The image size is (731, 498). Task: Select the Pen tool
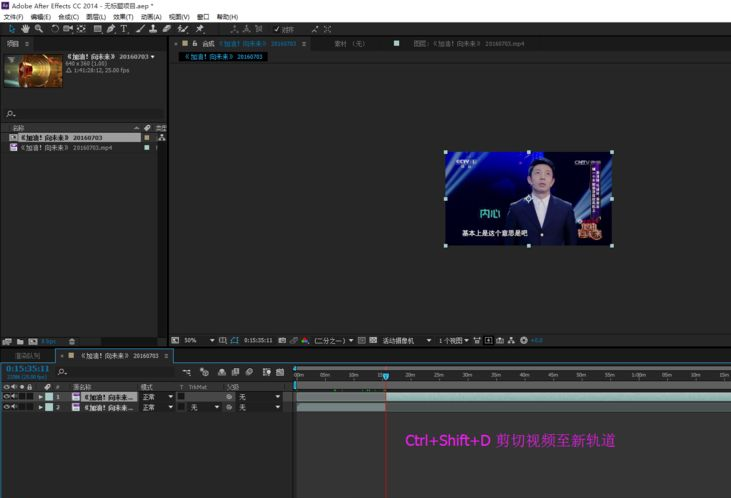111,29
